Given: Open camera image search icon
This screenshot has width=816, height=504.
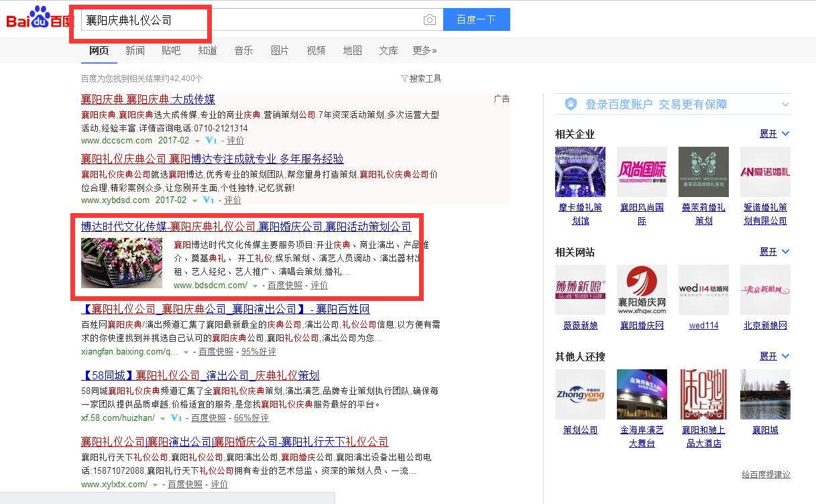Looking at the screenshot, I should click(430, 20).
